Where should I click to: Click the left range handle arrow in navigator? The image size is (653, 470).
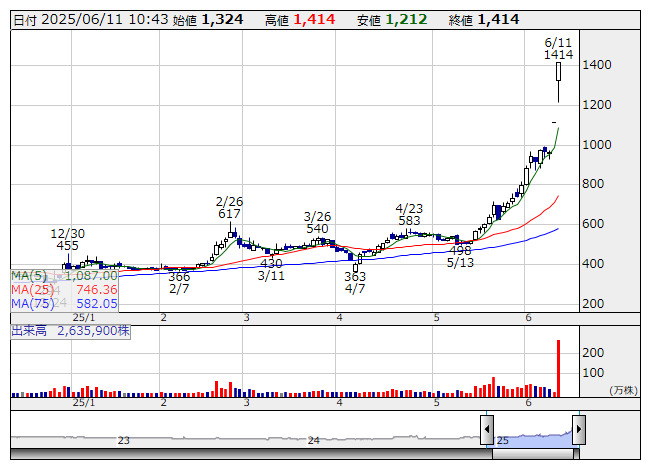[x=487, y=432]
